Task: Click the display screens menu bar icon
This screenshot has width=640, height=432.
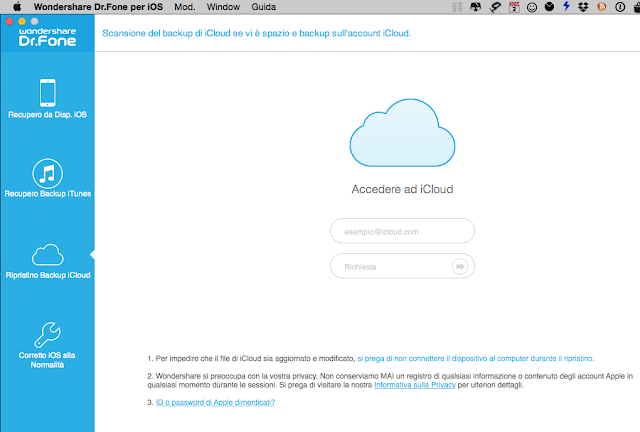Action: click(x=476, y=7)
